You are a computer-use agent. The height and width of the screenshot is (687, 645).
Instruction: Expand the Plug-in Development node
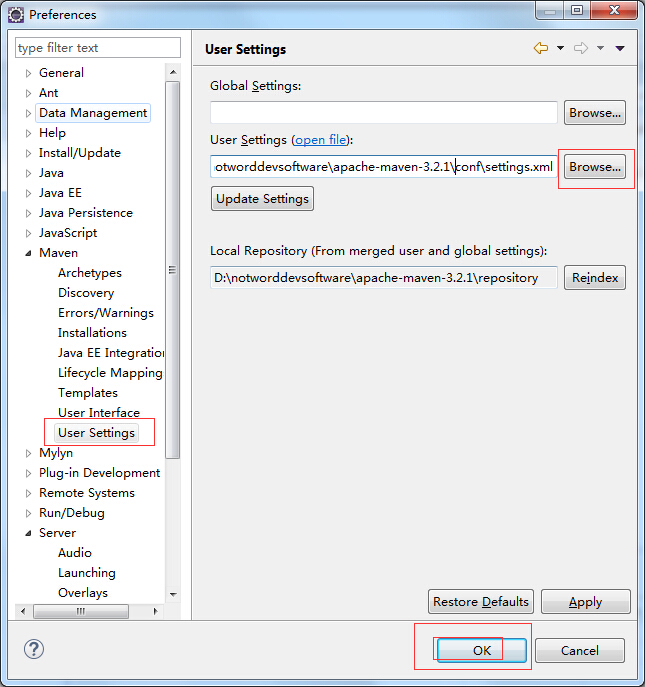click(x=28, y=473)
